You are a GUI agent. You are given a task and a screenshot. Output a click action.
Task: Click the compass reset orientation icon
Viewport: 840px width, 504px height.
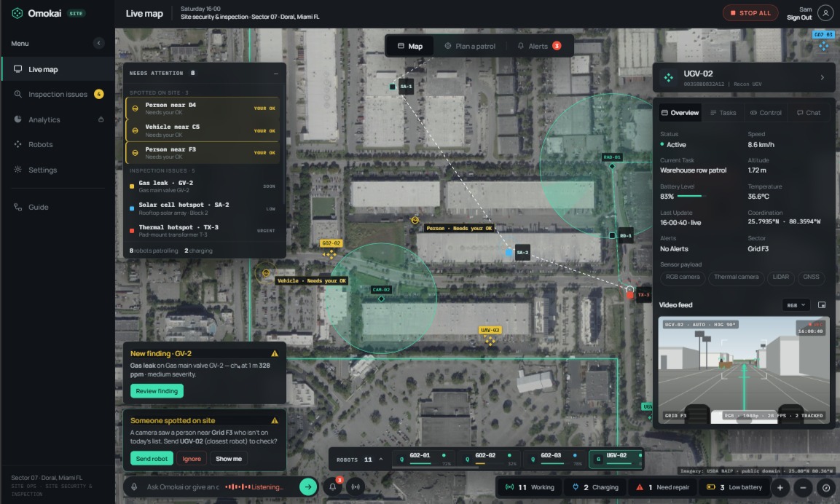tap(826, 487)
